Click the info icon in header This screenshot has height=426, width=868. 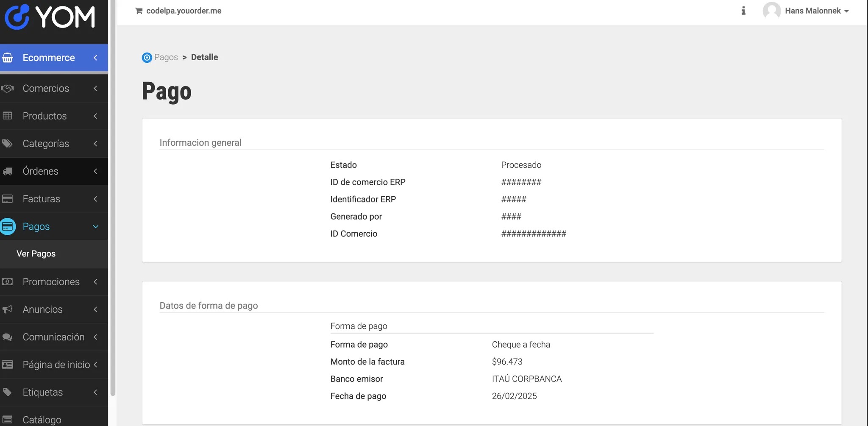743,11
